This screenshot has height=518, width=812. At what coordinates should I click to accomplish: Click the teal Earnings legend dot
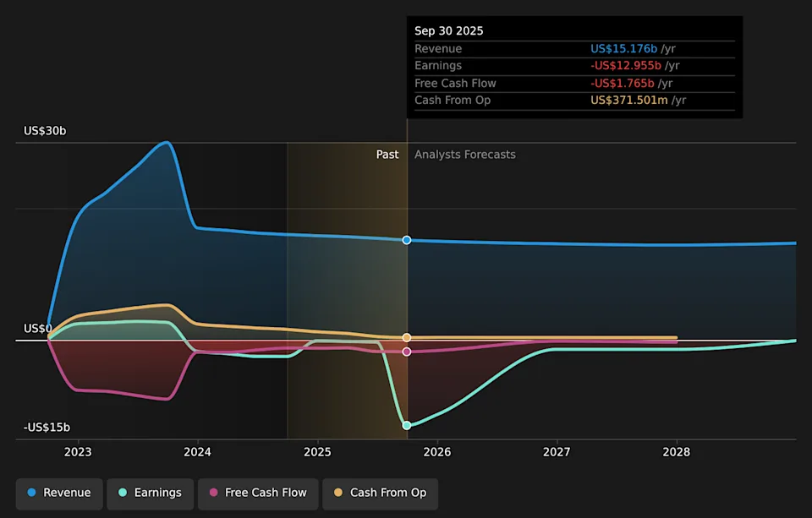123,493
